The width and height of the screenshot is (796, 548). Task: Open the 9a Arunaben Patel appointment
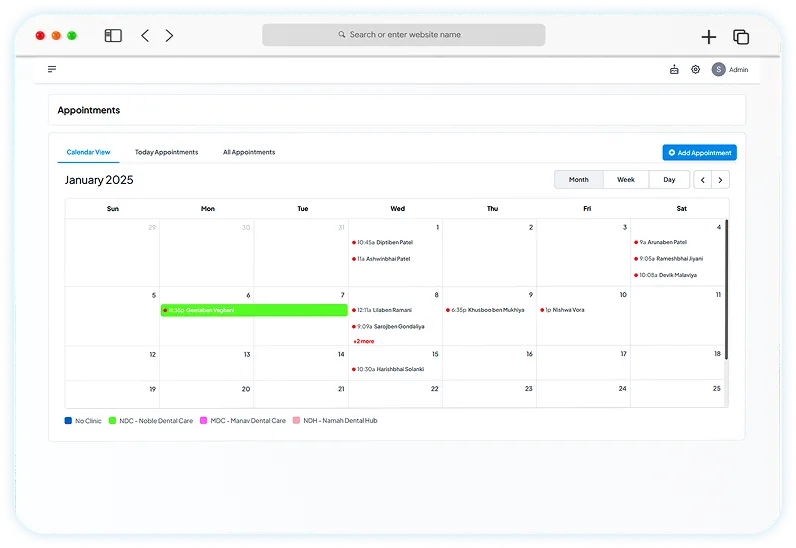[660, 242]
